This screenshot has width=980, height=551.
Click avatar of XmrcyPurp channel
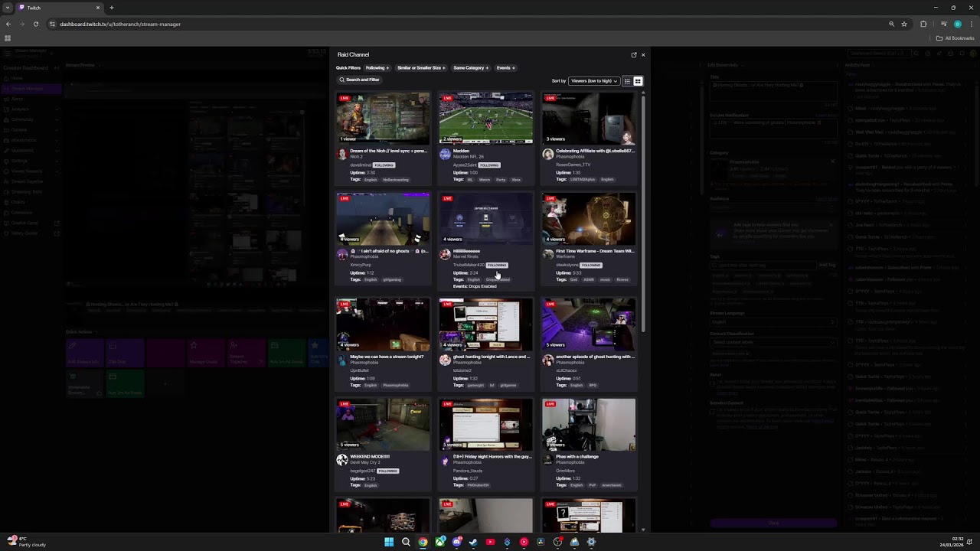pos(342,254)
